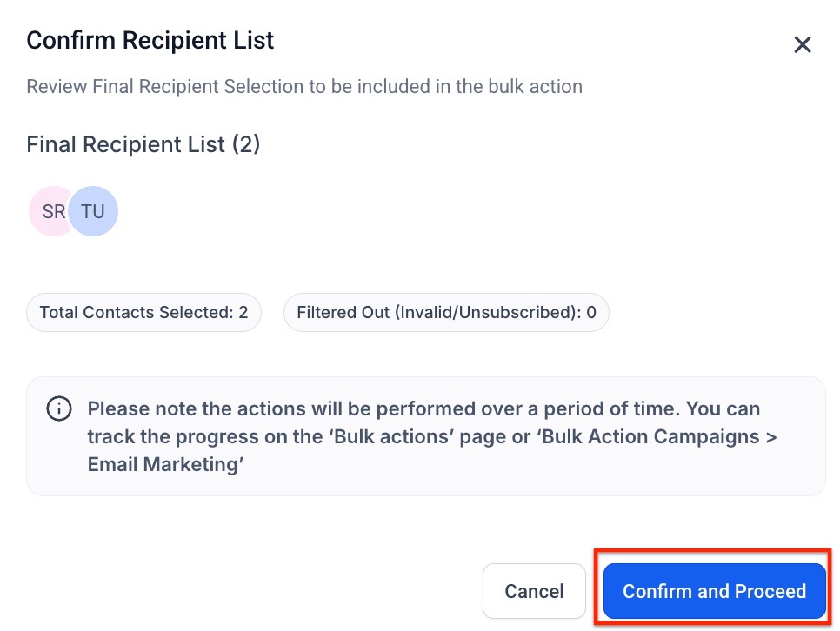Click the "(2)" count beside Final Recipient List
The image size is (840, 631).
click(x=245, y=144)
